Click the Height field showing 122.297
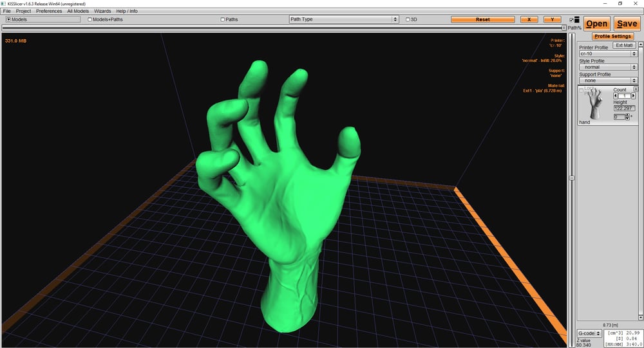The image size is (644, 348). coord(624,108)
